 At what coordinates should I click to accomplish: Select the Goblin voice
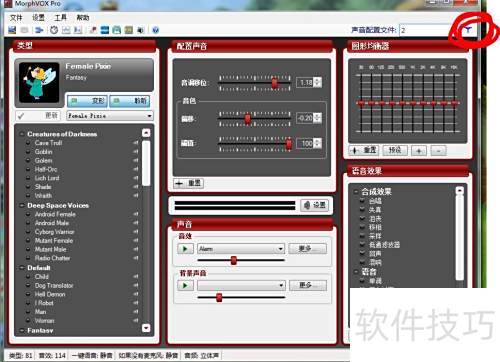click(x=44, y=152)
